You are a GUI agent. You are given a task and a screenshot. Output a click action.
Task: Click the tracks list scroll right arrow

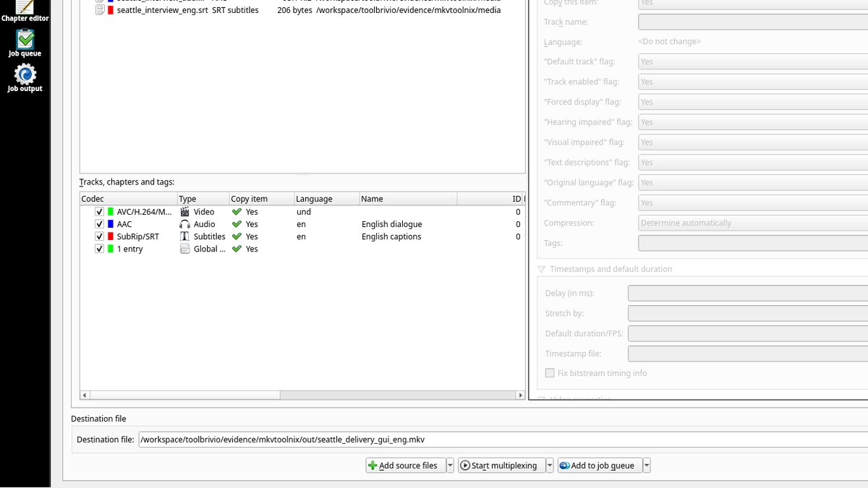[520, 395]
